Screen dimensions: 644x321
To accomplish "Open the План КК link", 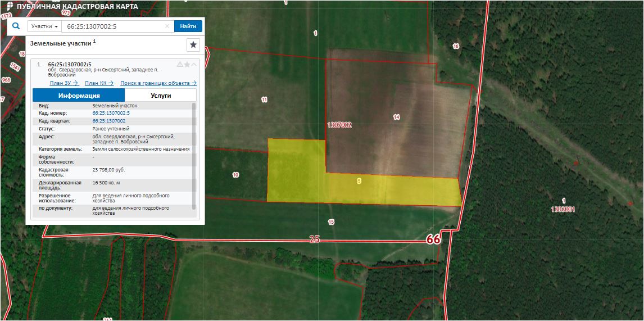I will click(99, 83).
